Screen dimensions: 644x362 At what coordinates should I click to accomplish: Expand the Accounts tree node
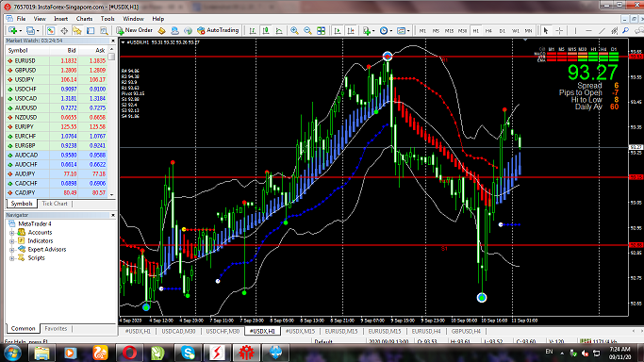pos(12,233)
